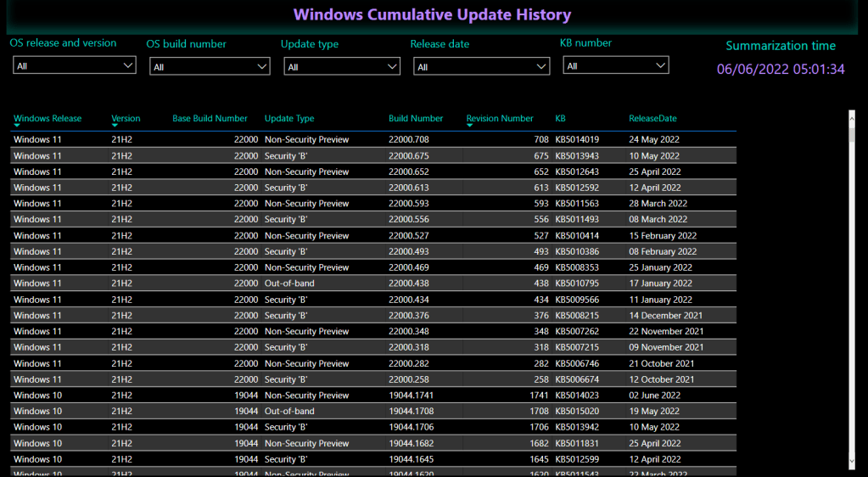The height and width of the screenshot is (477, 868).
Task: Click sort arrow under Windows Release header
Action: pyautogui.click(x=16, y=126)
